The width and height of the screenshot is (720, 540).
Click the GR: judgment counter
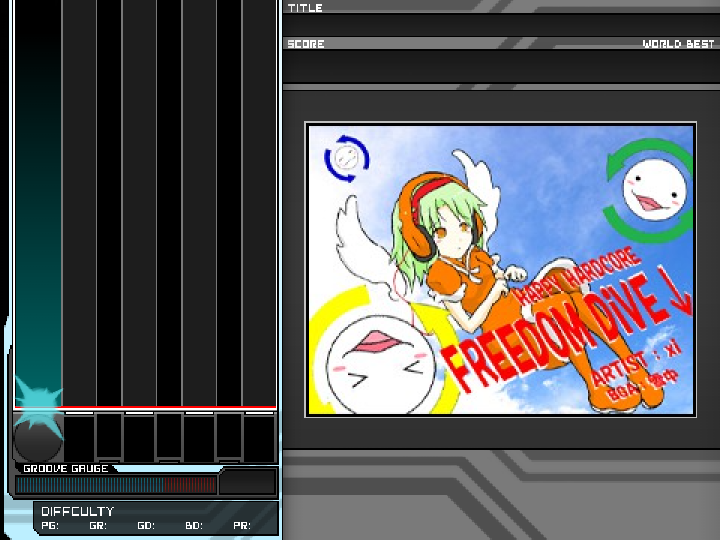coord(98,526)
